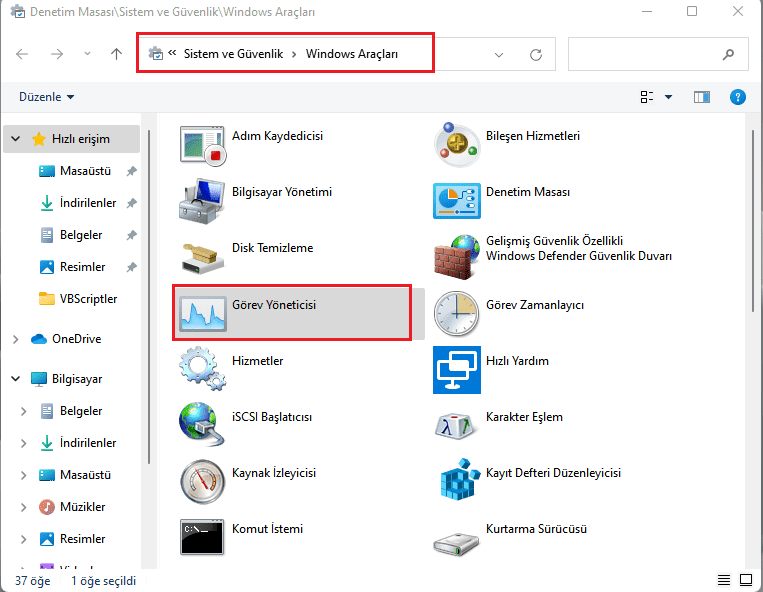Click the view layout icon
This screenshot has height=592, width=763.
[x=647, y=97]
